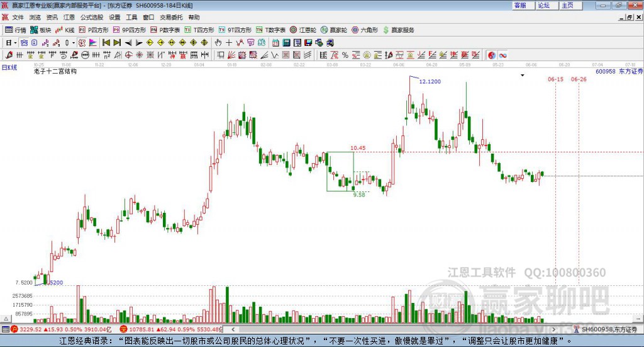The height and width of the screenshot is (347, 644).
Task: Open the 行情 market quotes view
Action: (15, 30)
